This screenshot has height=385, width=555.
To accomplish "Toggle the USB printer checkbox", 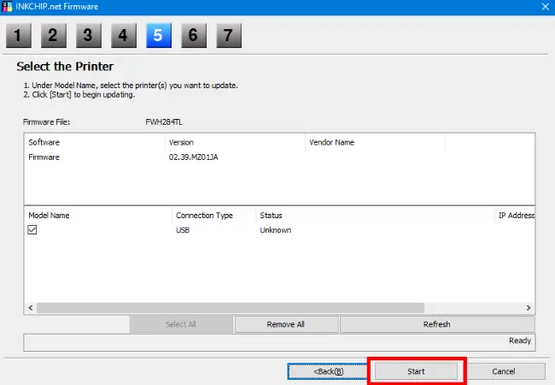I will point(32,230).
